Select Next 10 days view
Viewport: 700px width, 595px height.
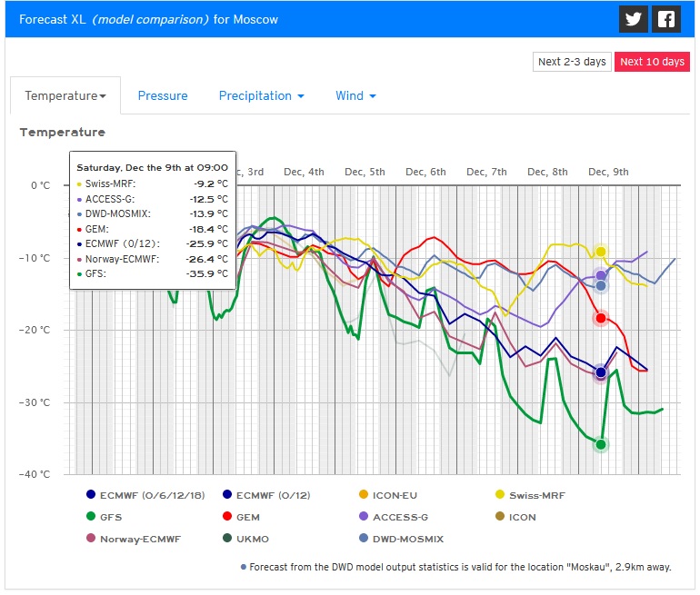tap(652, 62)
